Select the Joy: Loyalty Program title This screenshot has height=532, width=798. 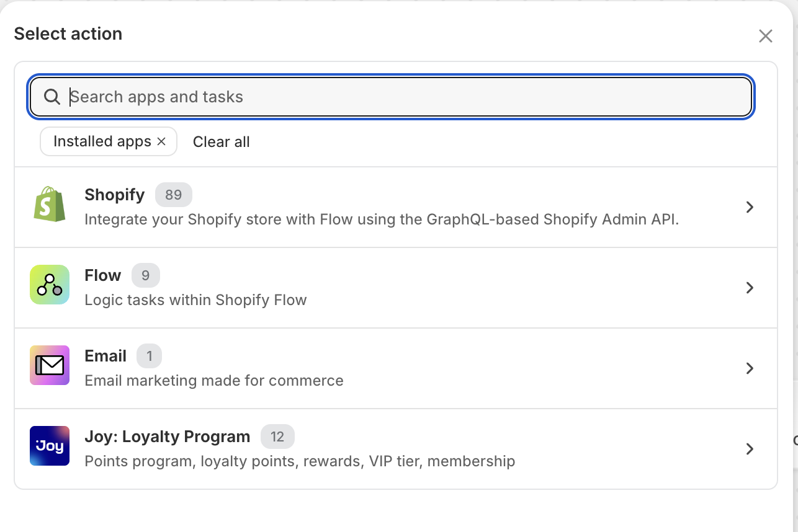coord(167,437)
